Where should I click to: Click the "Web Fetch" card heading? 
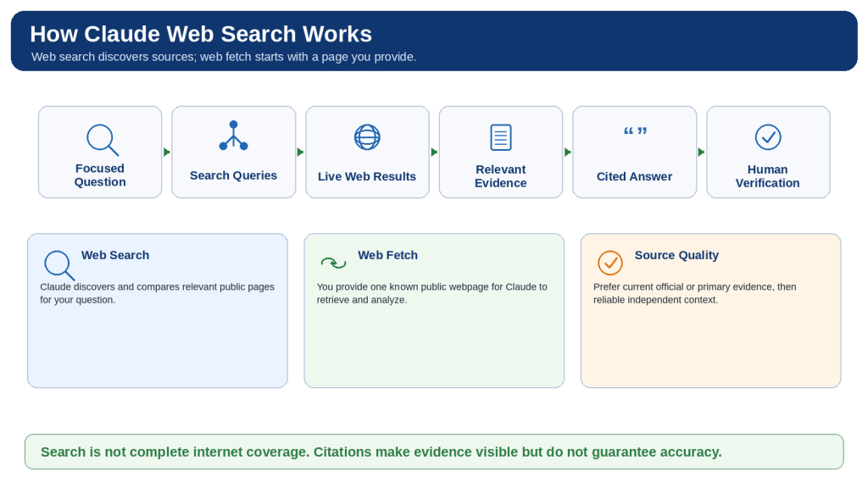tap(387, 255)
